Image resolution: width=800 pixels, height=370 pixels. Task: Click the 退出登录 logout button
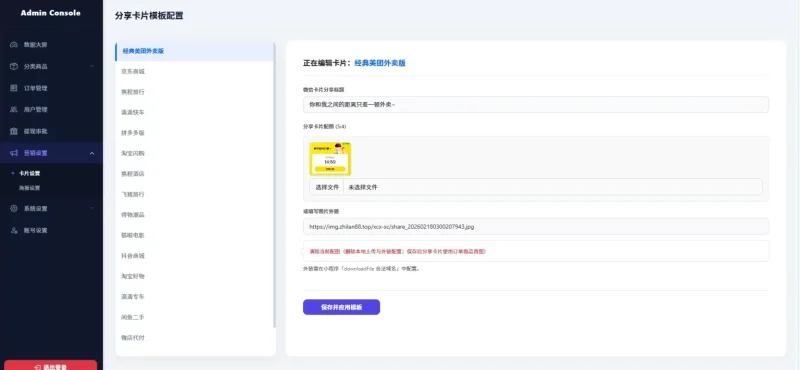51,365
